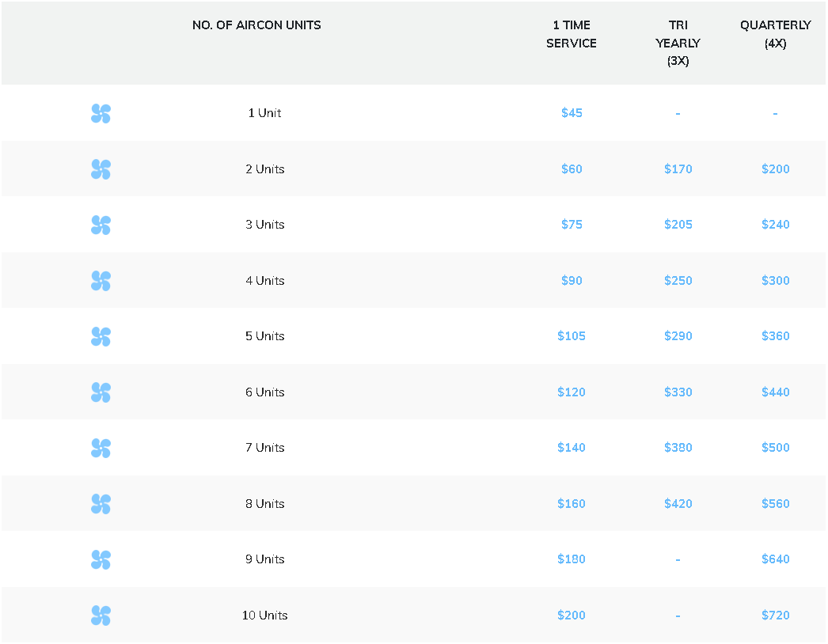Select the $120 one-time price
Image resolution: width=828 pixels, height=644 pixels.
(x=572, y=392)
